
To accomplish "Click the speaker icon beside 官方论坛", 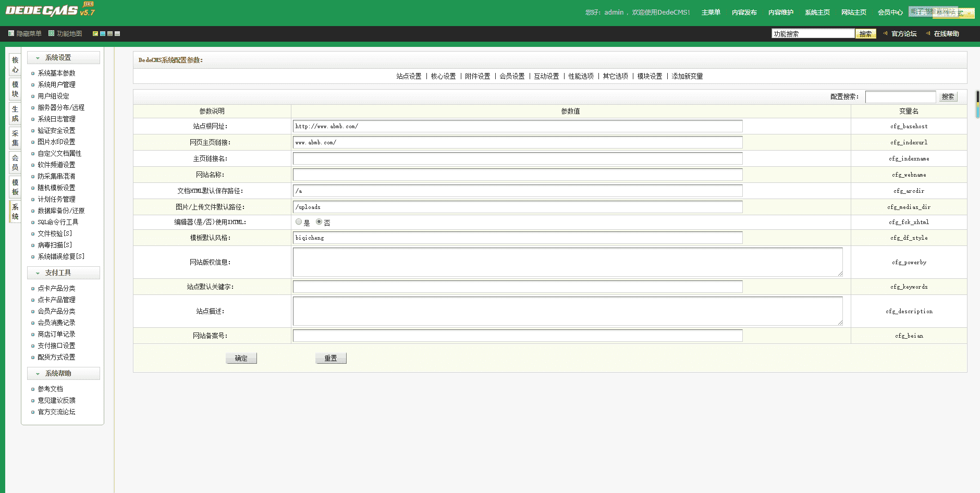I will coord(885,33).
